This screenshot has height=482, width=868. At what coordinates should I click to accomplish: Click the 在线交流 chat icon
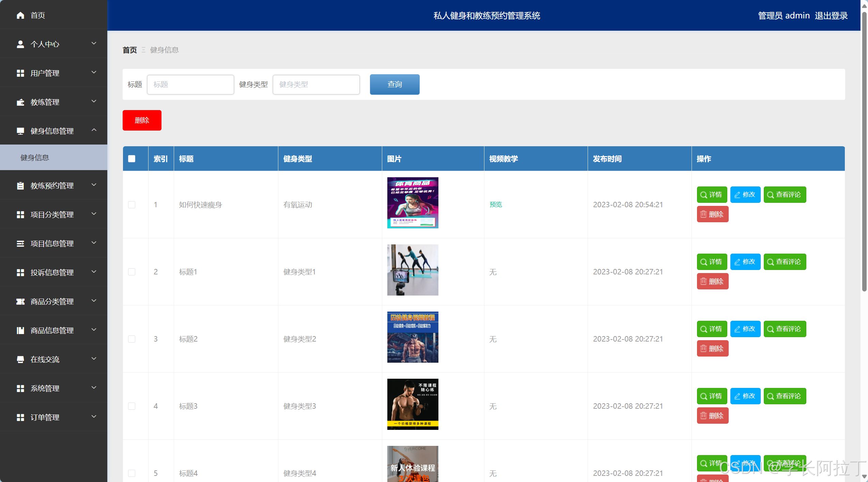click(20, 359)
